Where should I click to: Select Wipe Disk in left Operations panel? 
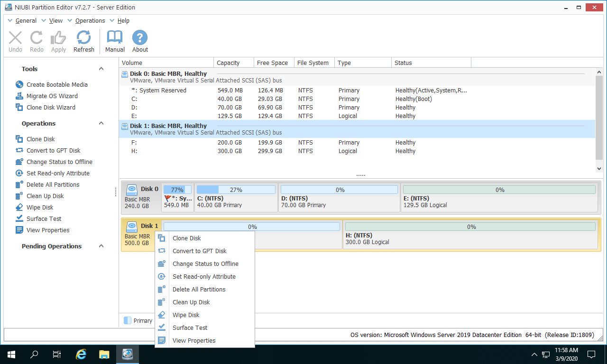click(40, 207)
